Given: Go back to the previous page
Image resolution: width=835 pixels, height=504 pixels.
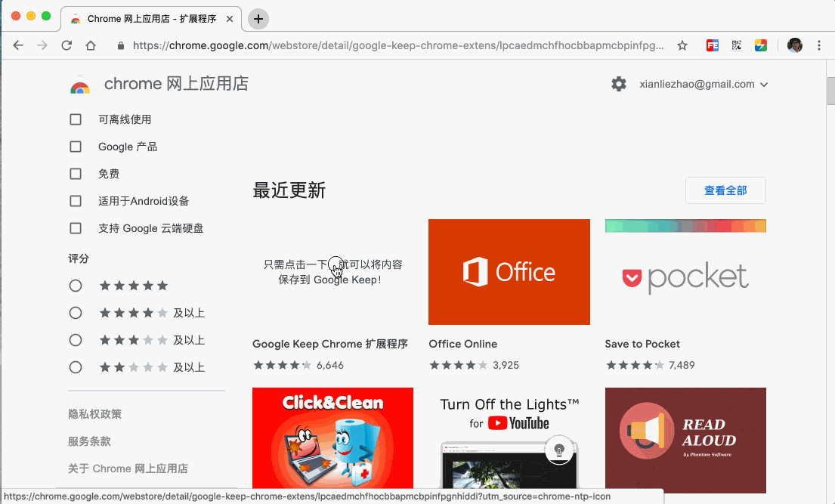Looking at the screenshot, I should point(18,45).
